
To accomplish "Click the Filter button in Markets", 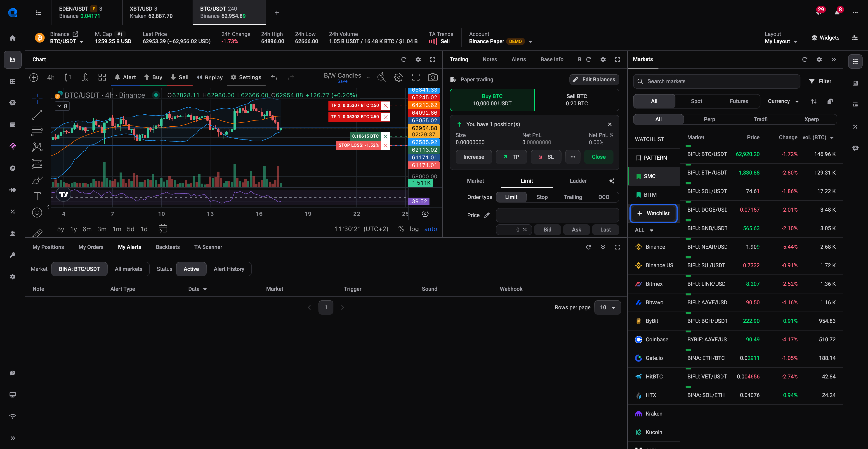I will tap(820, 81).
